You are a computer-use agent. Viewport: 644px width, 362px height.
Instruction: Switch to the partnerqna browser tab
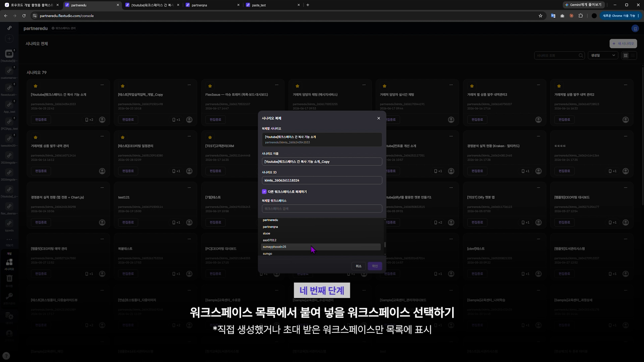coord(212,5)
